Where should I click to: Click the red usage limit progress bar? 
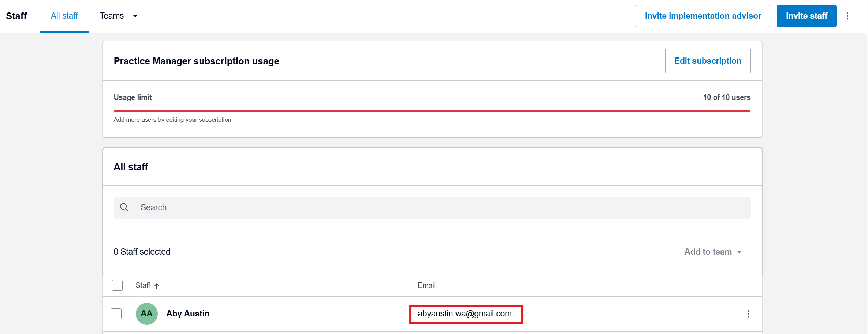pos(432,111)
